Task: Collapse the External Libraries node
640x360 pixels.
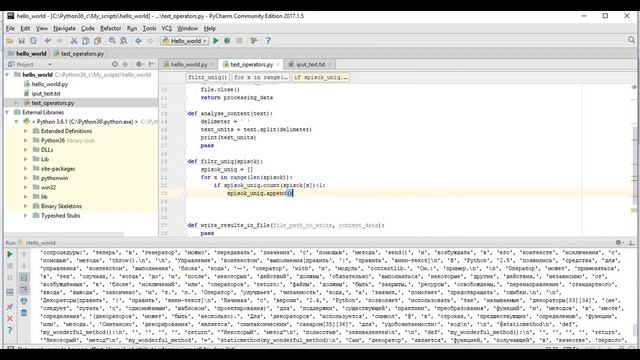Action: pyautogui.click(x=7, y=112)
